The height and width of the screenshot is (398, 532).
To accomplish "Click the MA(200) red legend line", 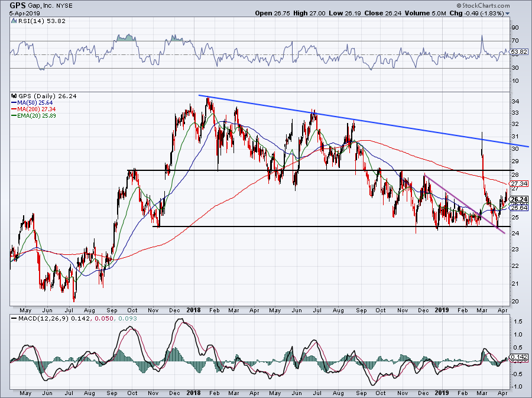I will pos(14,109).
